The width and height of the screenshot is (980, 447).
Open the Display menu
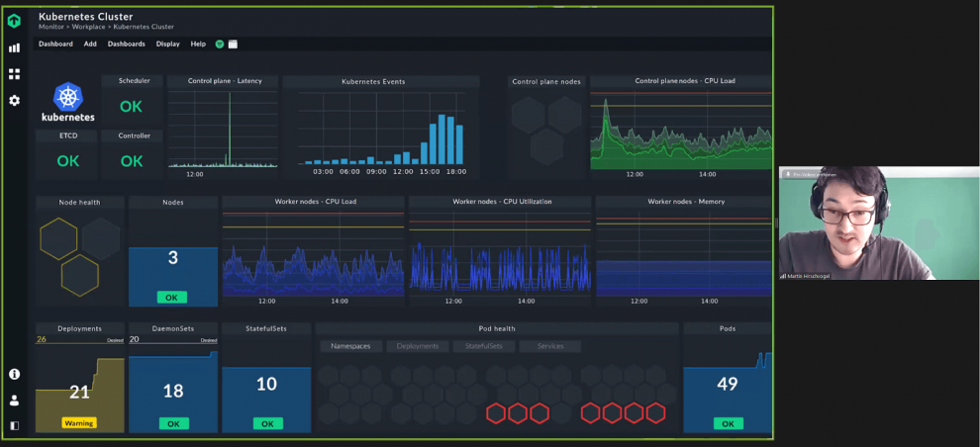click(x=167, y=45)
